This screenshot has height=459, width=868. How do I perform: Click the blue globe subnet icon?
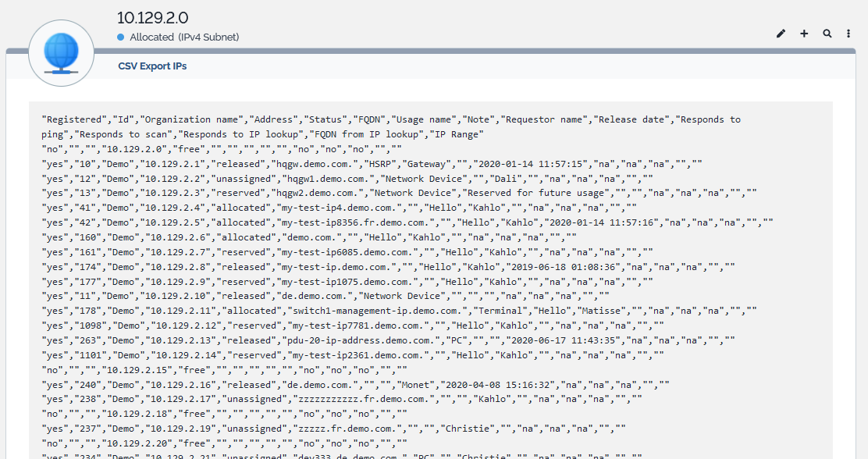[61, 53]
